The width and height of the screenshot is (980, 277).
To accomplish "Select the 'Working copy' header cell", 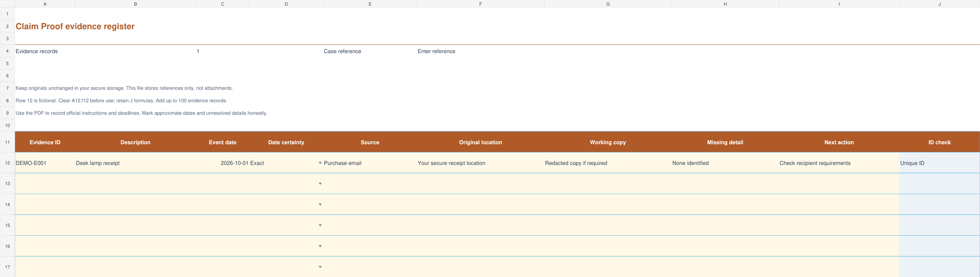I will (608, 142).
